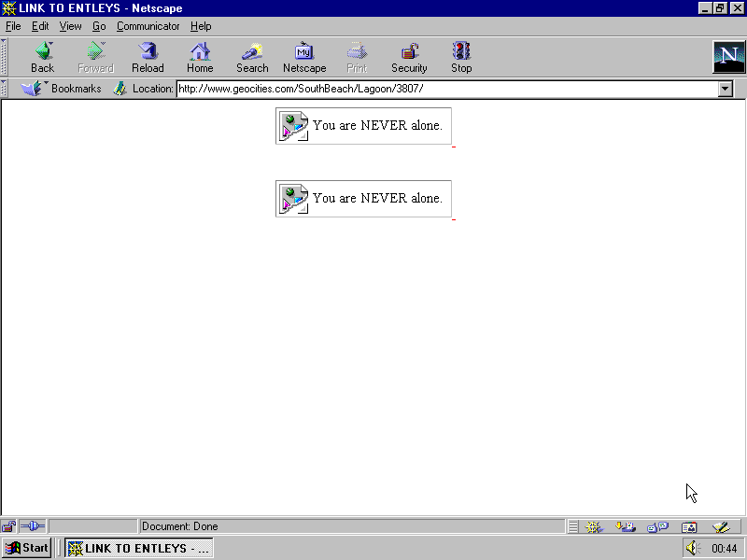This screenshot has width=747, height=560.
Task: Open the Security info button
Action: (x=409, y=57)
